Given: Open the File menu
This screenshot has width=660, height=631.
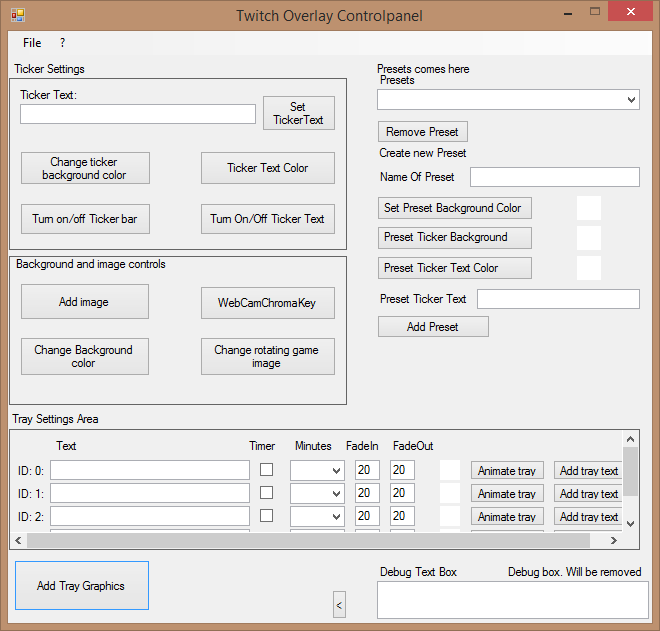Looking at the screenshot, I should pos(32,43).
